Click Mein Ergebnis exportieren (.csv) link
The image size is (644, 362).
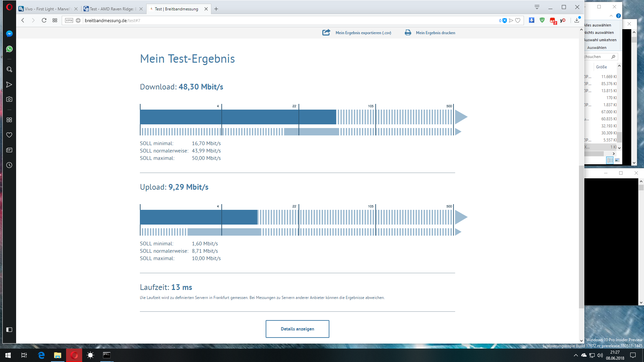point(363,33)
